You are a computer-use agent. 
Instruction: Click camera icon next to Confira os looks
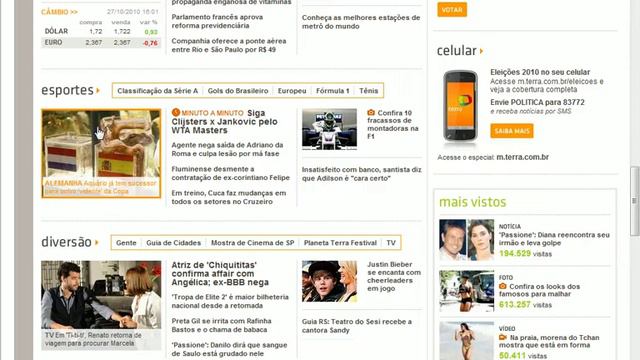pos(502,286)
